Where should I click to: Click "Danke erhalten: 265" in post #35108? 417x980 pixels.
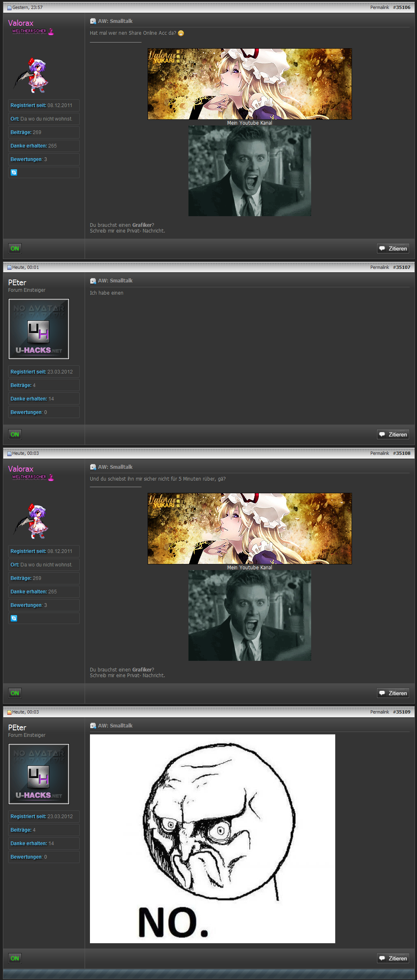click(44, 592)
